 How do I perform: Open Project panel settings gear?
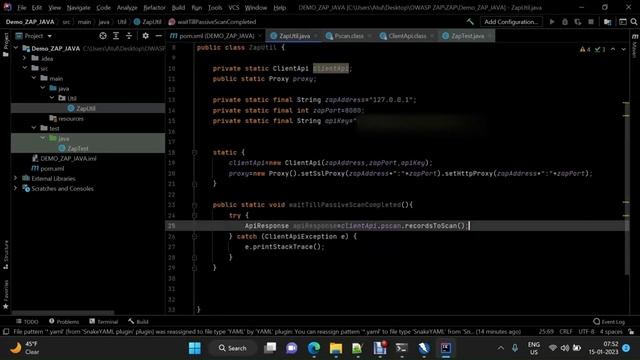tap(145, 36)
